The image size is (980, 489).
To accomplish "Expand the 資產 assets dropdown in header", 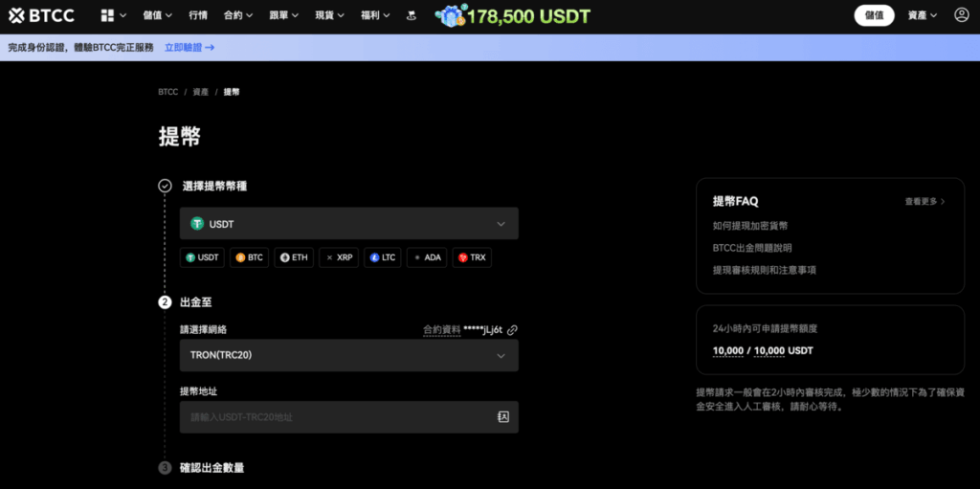I will [x=922, y=15].
